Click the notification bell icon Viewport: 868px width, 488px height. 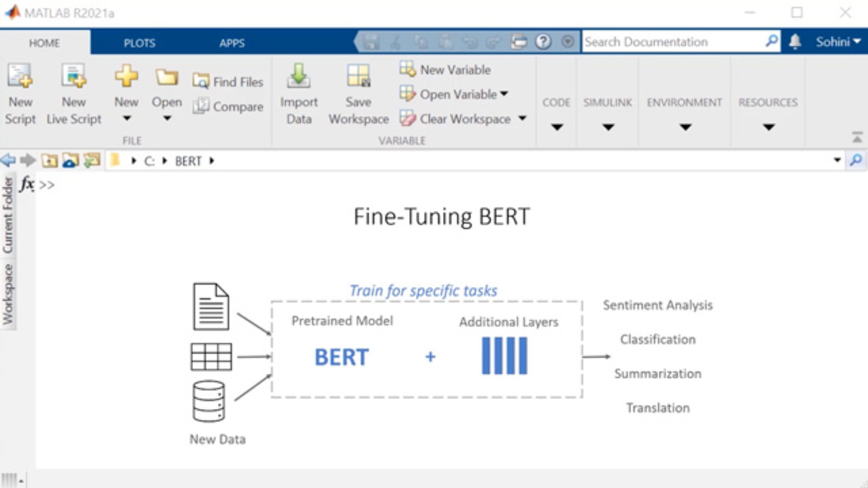click(x=795, y=42)
